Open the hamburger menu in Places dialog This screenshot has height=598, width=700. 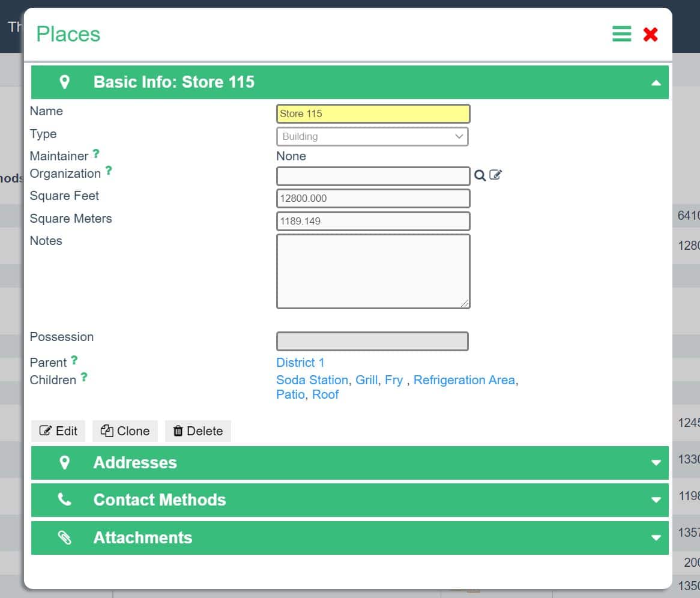pyautogui.click(x=621, y=34)
